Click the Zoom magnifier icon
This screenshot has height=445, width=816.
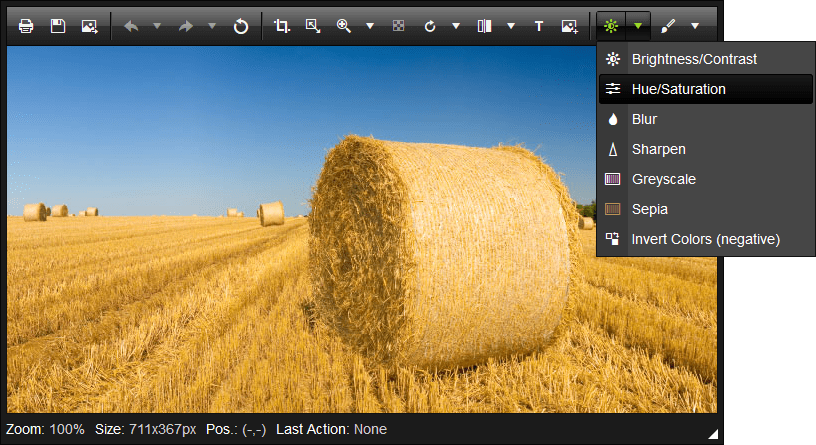344,26
